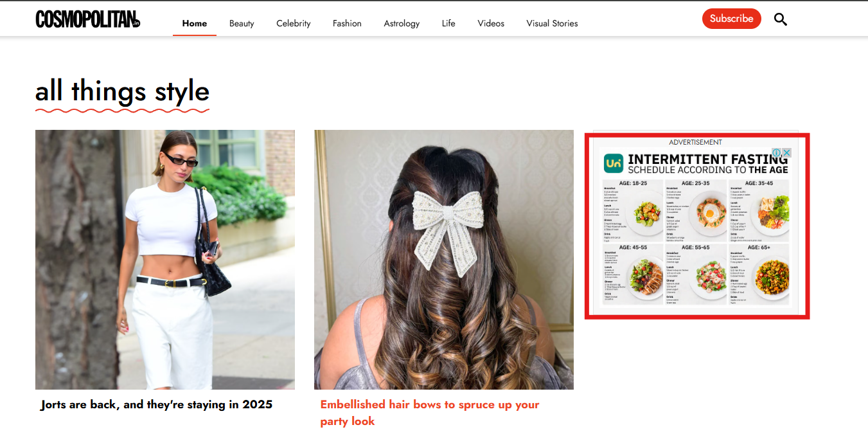Click the Age 18-25 meal plan in ad
This screenshot has height=434, width=868.
[632, 210]
